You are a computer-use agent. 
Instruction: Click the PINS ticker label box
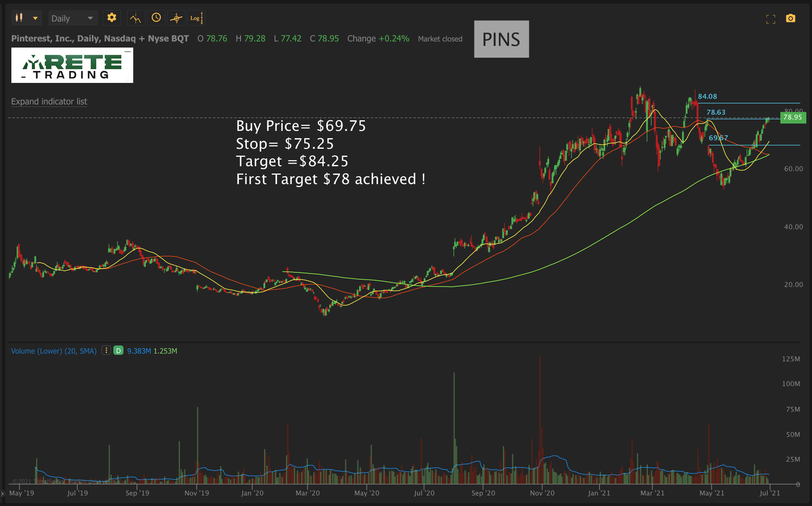[501, 39]
